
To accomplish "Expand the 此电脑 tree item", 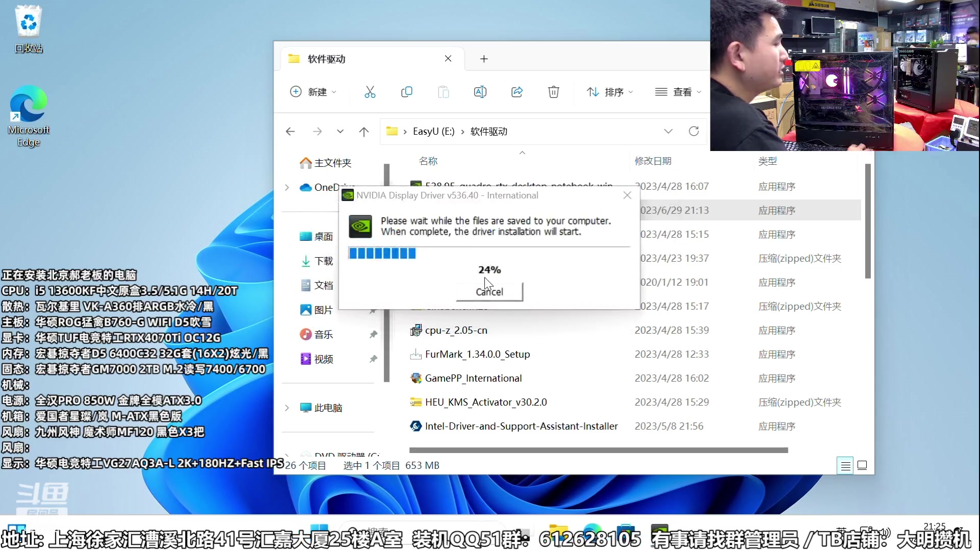I will tap(287, 408).
